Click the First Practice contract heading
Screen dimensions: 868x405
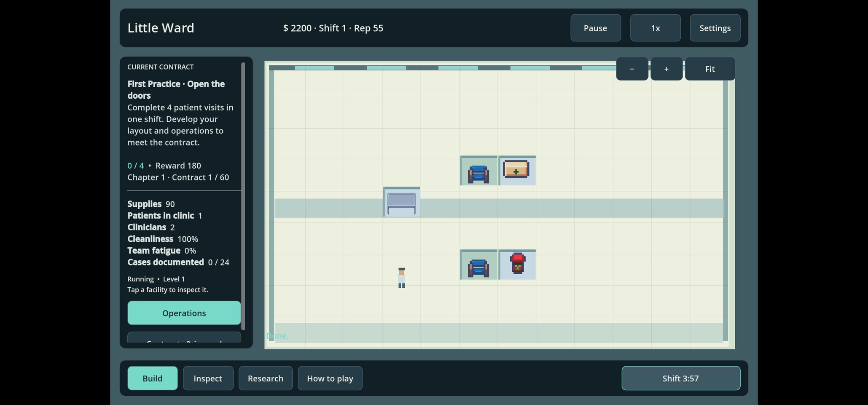(176, 89)
